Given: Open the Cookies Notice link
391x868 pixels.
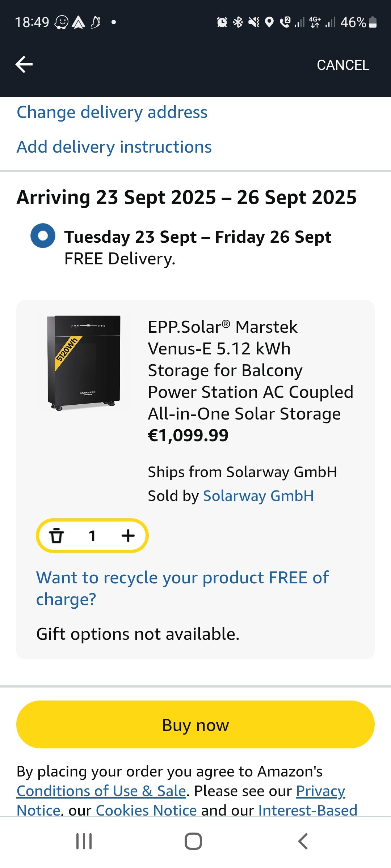Looking at the screenshot, I should 146,810.
